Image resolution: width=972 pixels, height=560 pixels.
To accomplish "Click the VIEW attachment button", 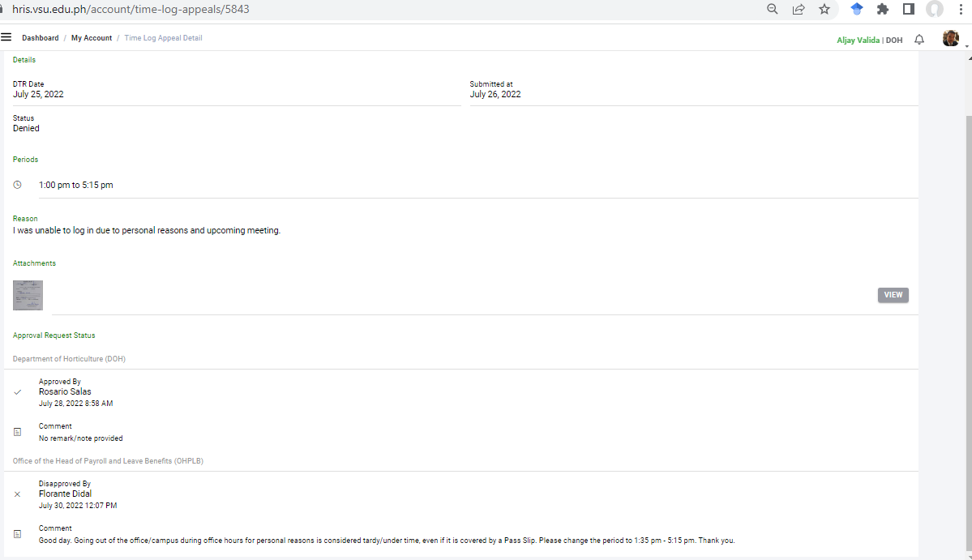I will pyautogui.click(x=893, y=295).
